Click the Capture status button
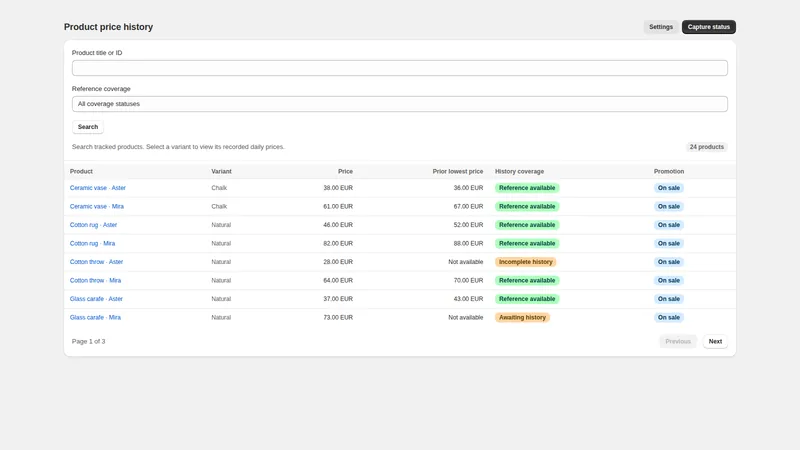 709,27
